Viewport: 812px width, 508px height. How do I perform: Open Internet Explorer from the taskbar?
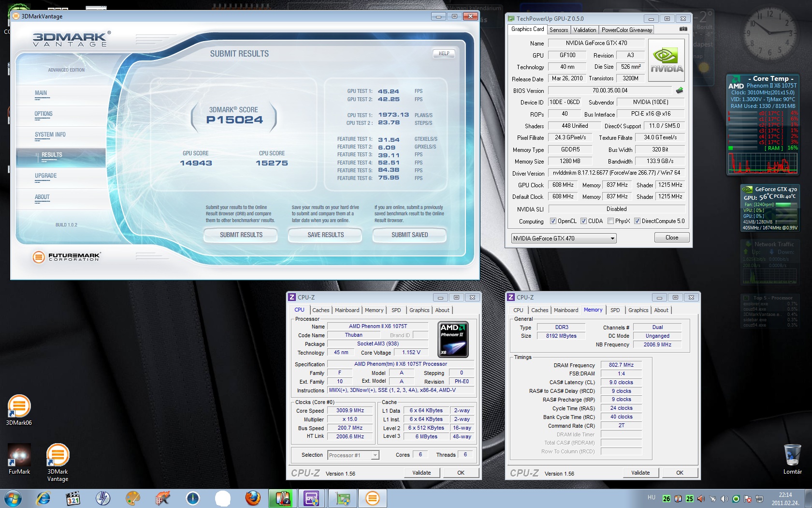coord(43,498)
